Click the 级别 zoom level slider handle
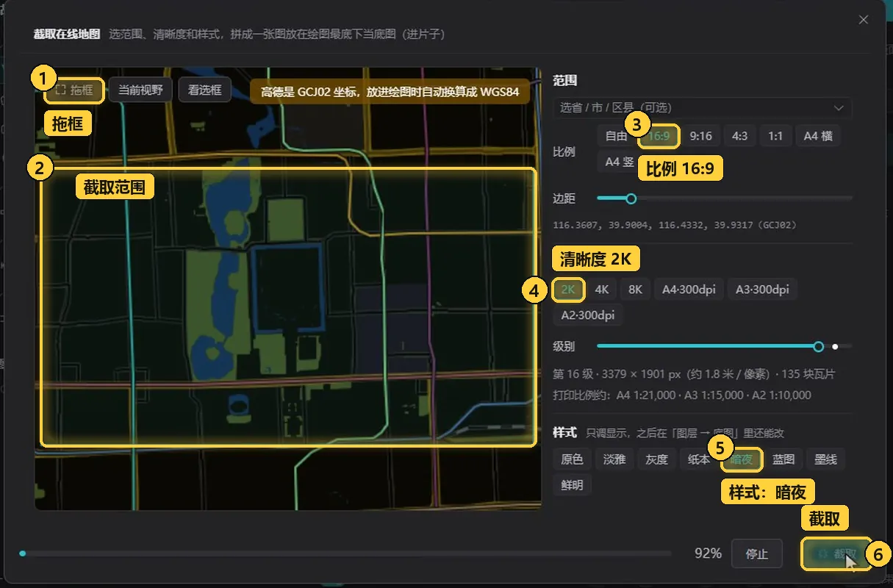 point(819,346)
